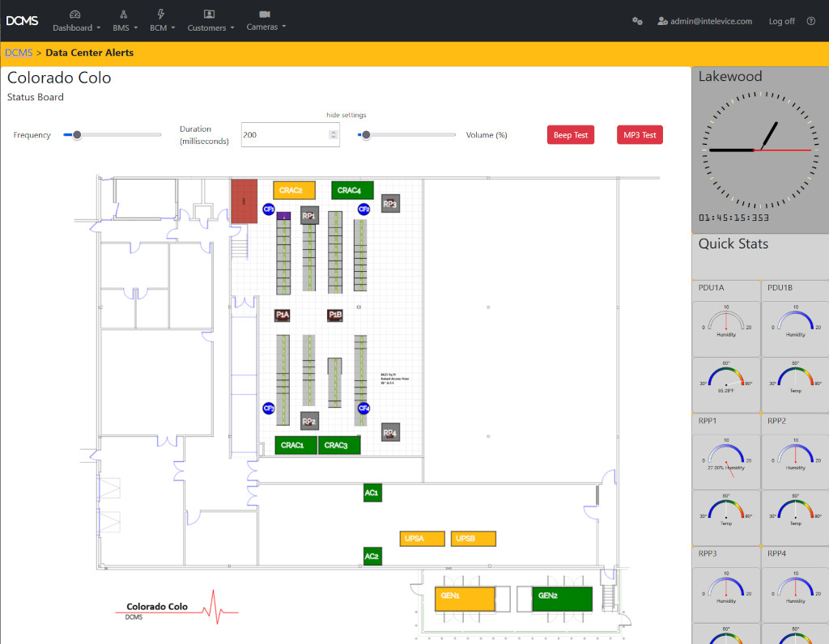Expand the BMS dropdown

[124, 21]
